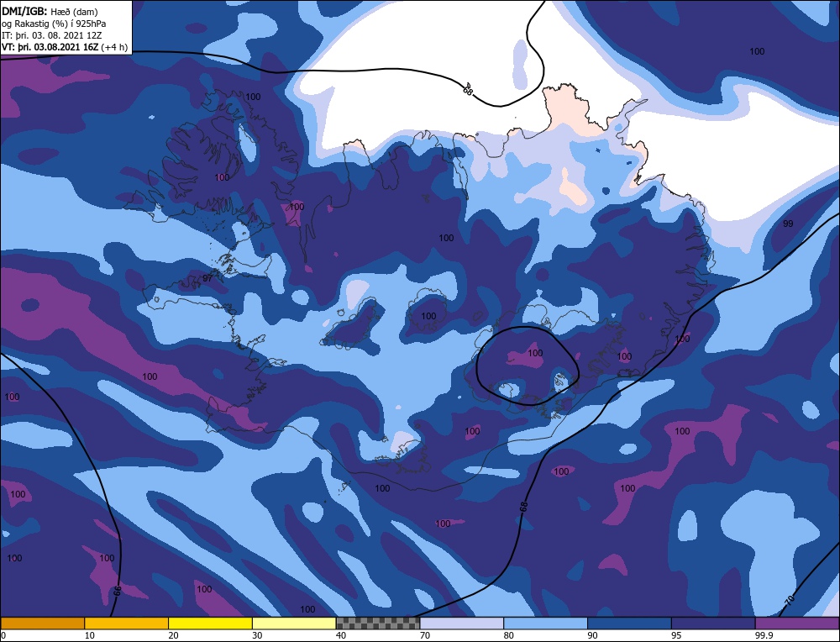Click the checkered 40–70 legend swatch
The image size is (840, 642).
tap(378, 624)
